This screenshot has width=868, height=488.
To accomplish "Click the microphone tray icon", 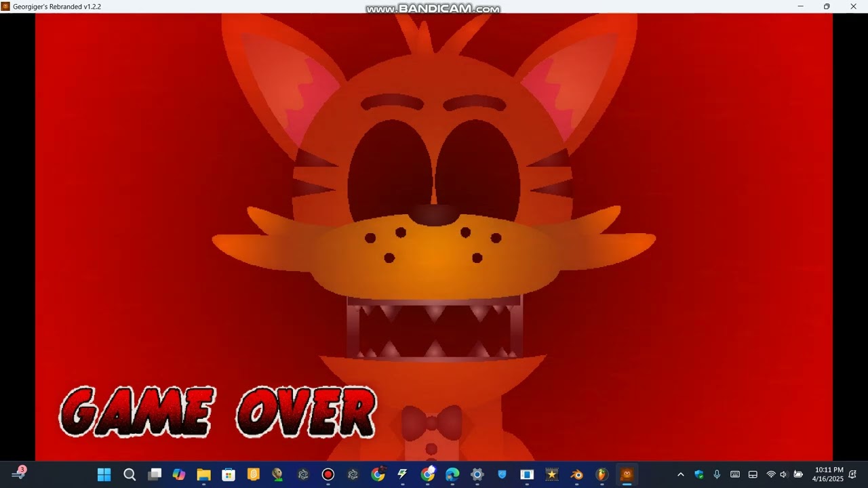I will 717,474.
